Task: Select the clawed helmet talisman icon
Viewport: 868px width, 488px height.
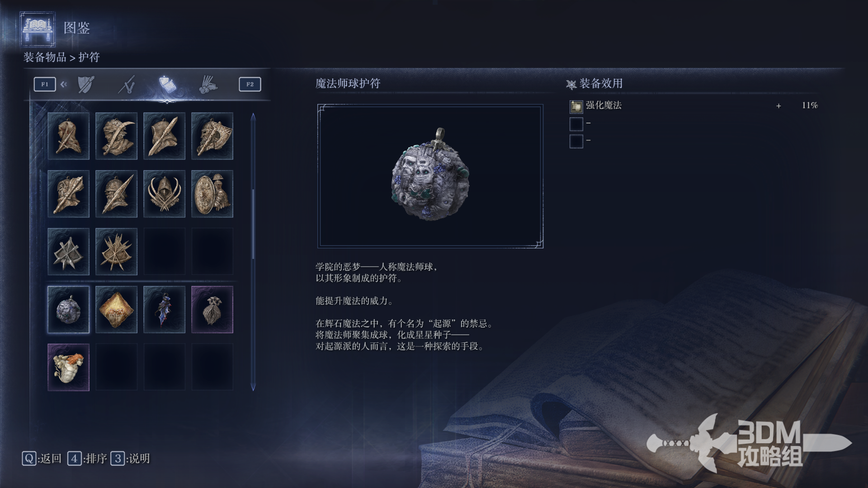Action: [164, 194]
